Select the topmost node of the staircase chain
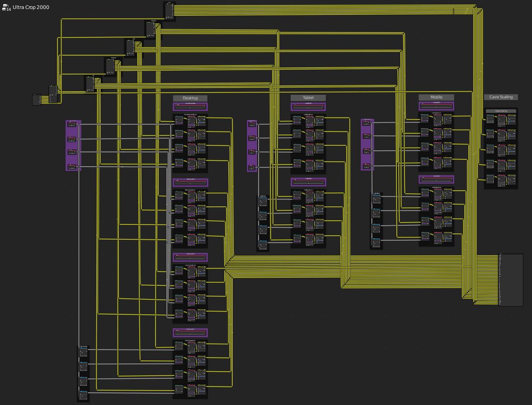The image size is (532, 405). (169, 11)
